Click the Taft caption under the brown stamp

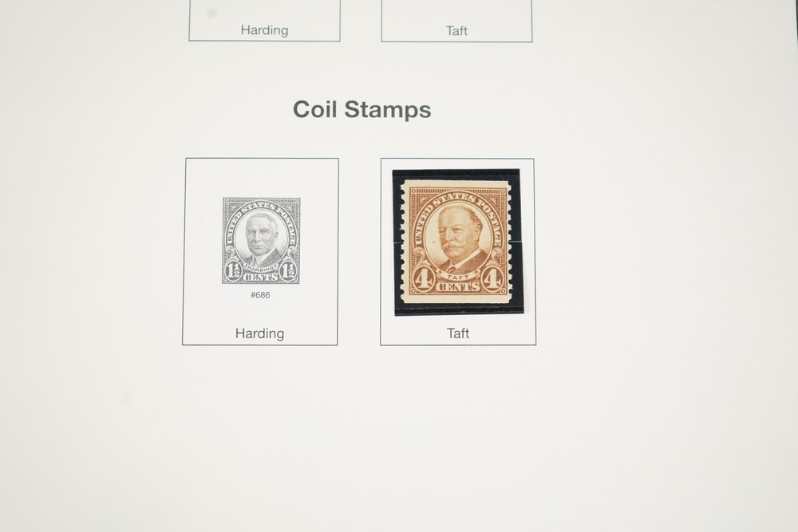point(457,333)
